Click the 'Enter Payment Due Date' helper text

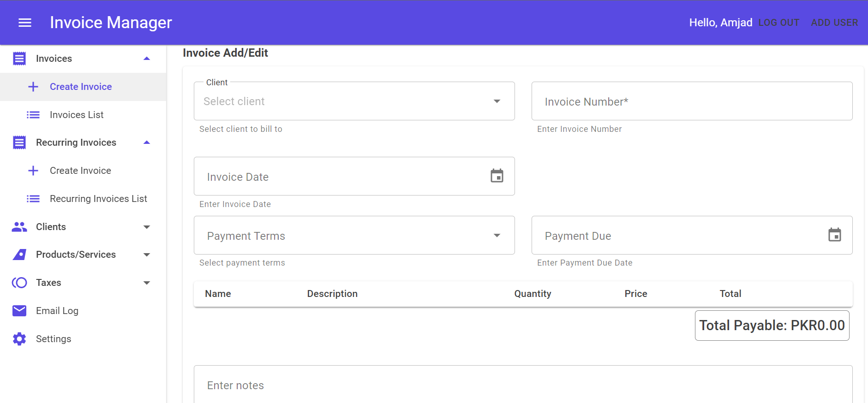click(585, 263)
